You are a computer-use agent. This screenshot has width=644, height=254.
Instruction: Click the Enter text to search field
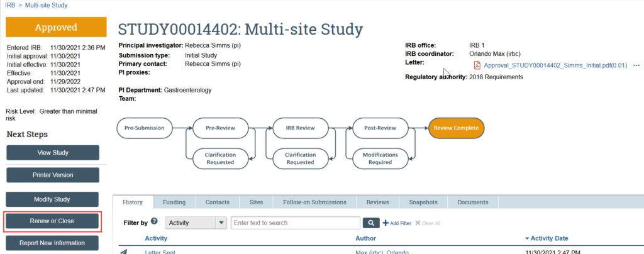[x=295, y=223]
